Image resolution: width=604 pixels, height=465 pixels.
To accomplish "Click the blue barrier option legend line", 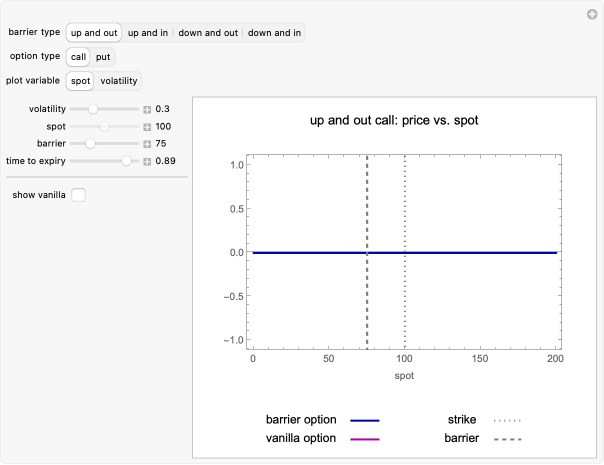I will click(365, 421).
